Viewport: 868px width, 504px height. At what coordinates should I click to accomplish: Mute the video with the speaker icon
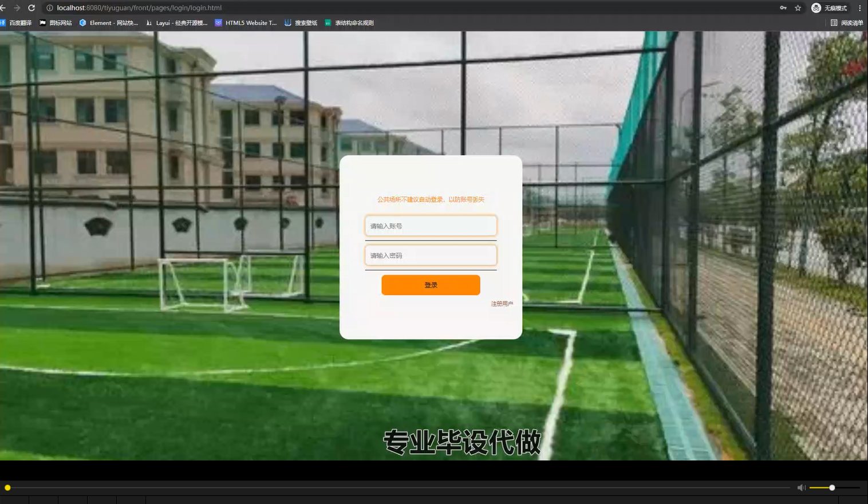(801, 487)
